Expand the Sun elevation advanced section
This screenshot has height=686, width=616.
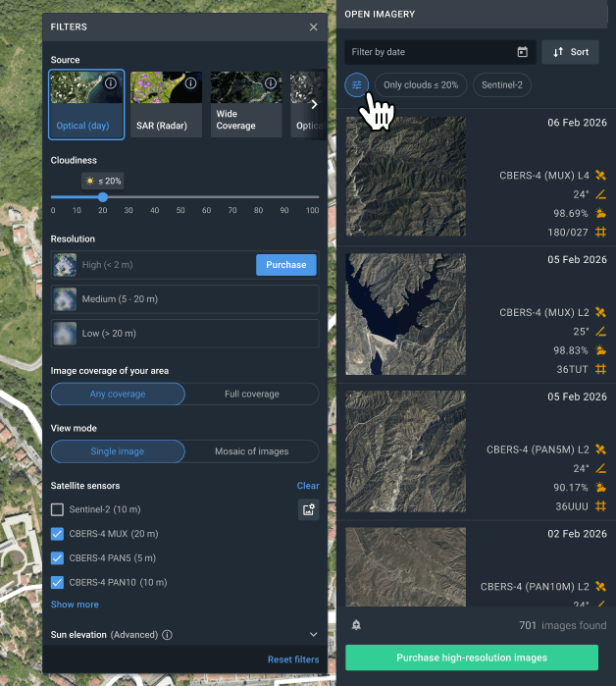(x=313, y=635)
